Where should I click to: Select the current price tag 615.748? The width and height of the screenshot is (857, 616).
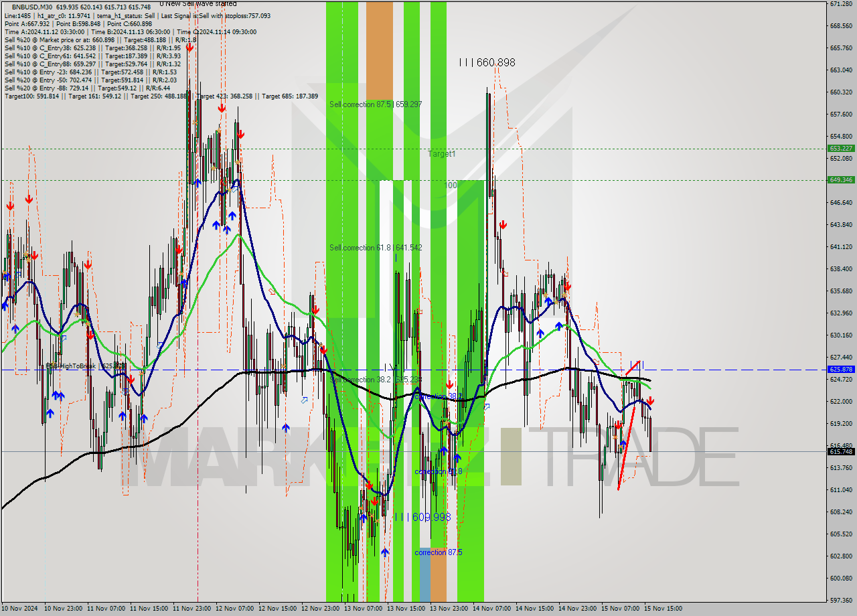point(841,451)
